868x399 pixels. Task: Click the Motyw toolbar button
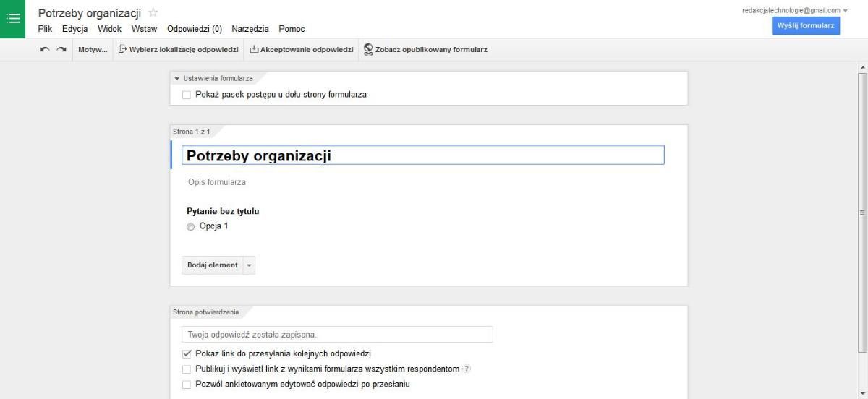click(93, 50)
